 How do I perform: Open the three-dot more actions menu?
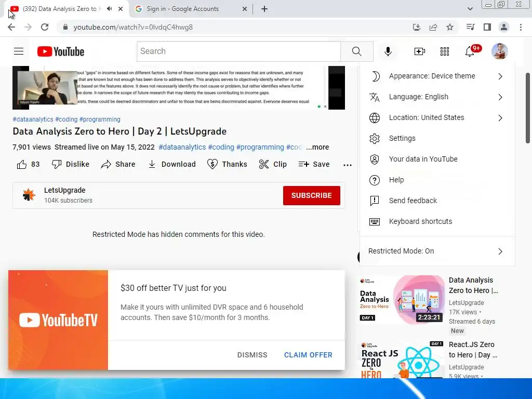(348, 165)
